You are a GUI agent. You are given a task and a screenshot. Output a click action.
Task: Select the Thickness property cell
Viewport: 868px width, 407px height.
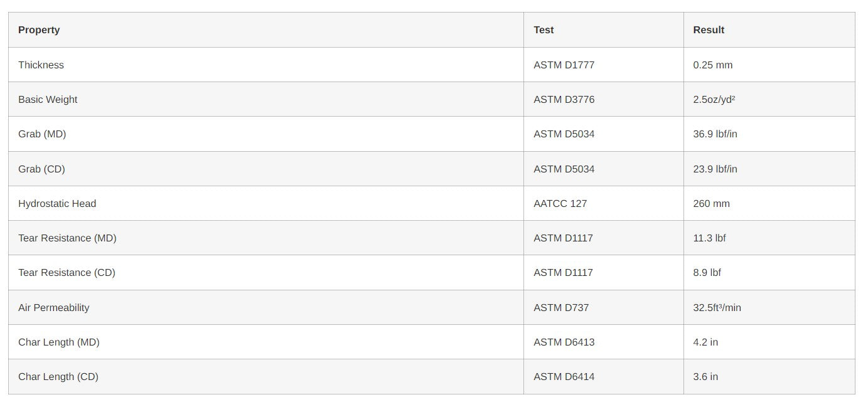click(x=41, y=65)
